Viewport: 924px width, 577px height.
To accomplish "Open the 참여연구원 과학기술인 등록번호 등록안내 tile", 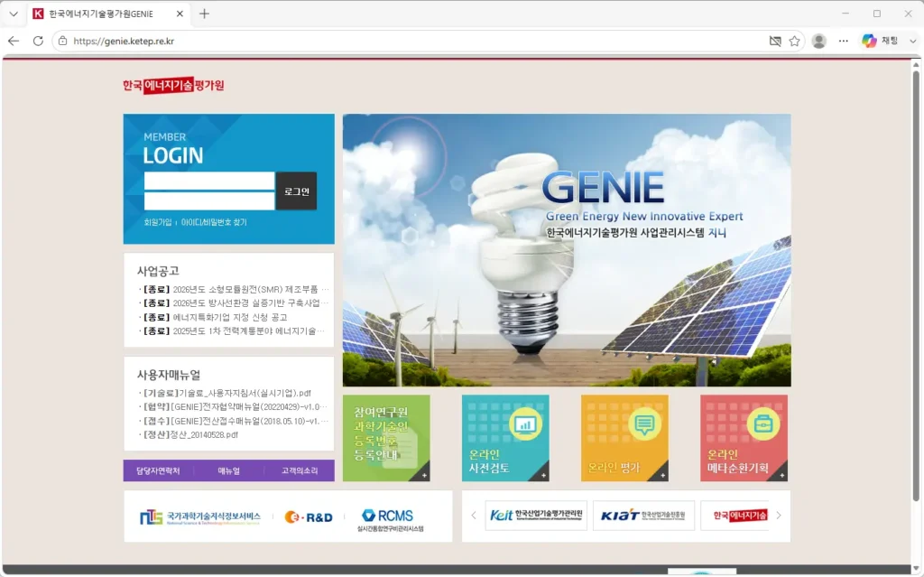I will (386, 438).
